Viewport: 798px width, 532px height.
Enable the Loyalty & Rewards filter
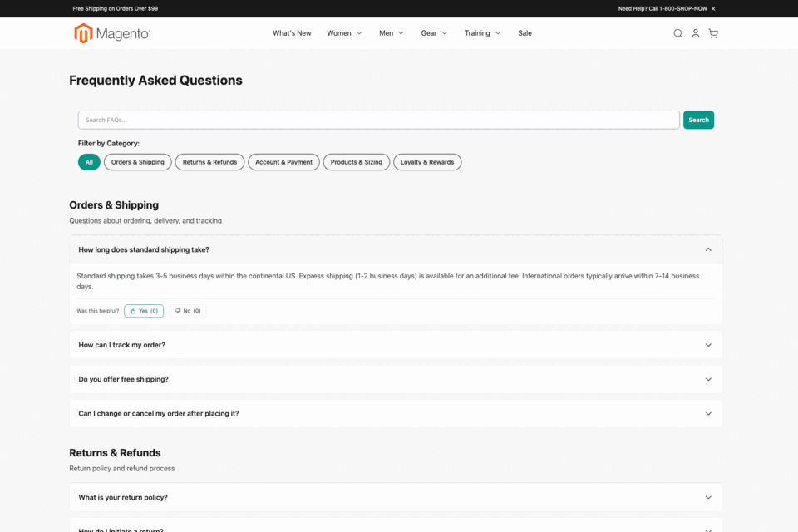[427, 162]
